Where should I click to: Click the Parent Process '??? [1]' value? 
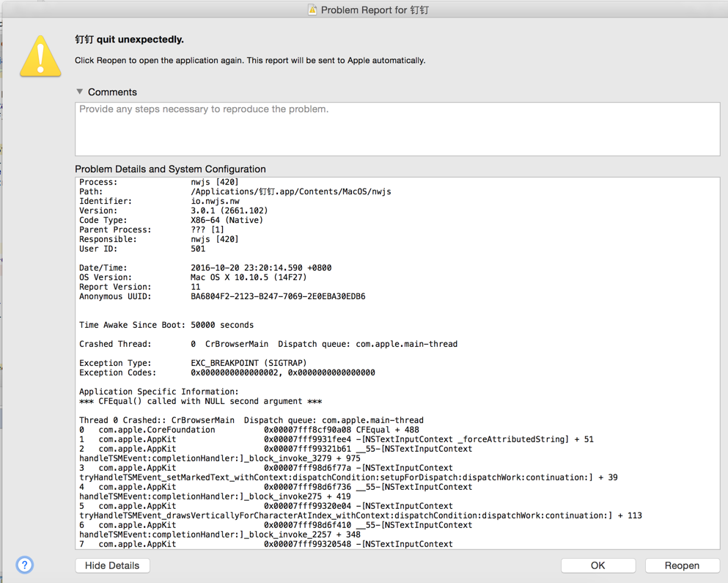207,230
